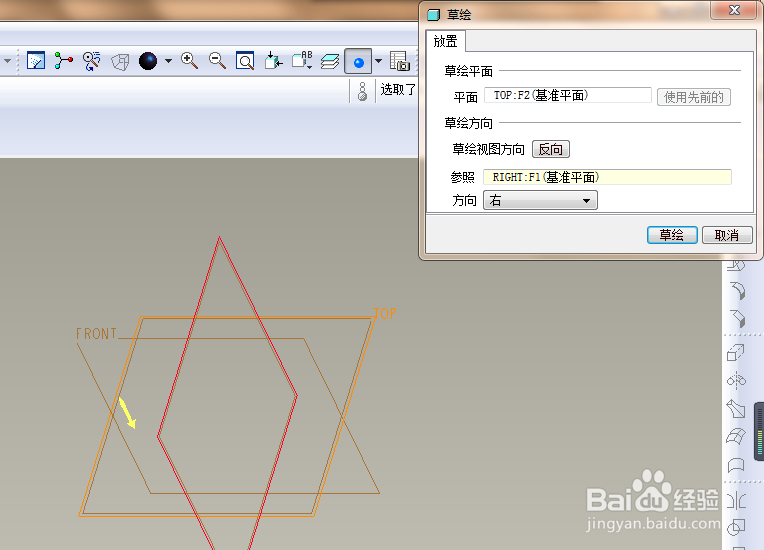Click the 参照 field showing RIGHT:F1

tap(607, 177)
